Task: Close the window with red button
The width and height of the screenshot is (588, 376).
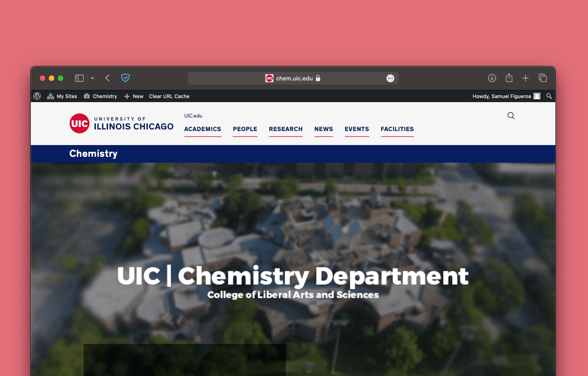Action: (42, 78)
